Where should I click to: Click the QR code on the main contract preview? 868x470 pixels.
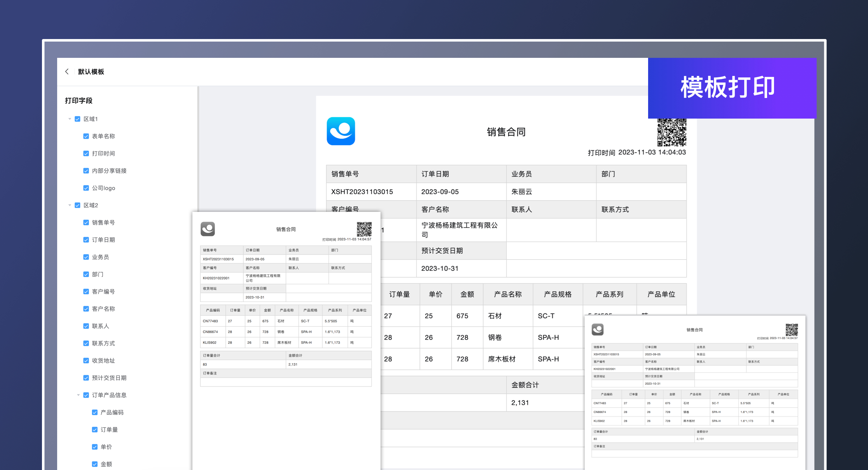672,132
